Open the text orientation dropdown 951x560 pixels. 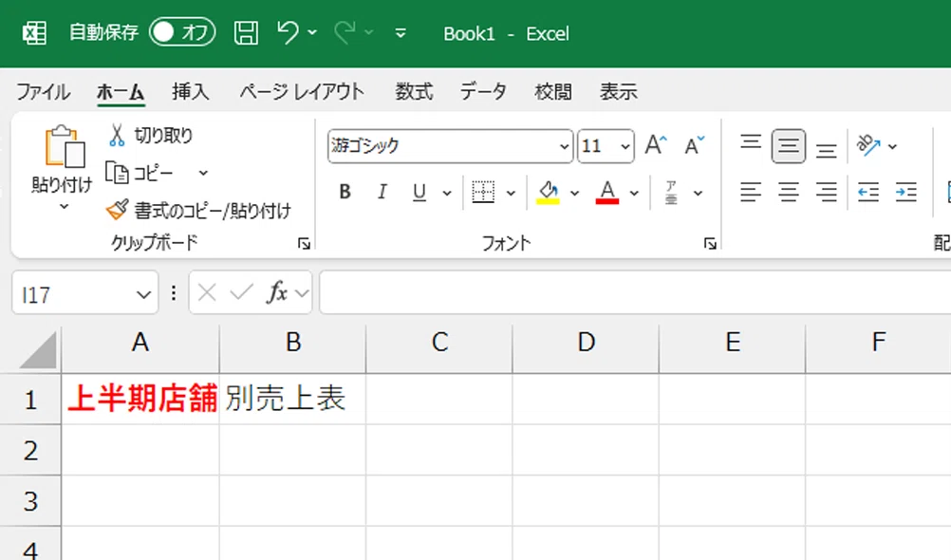pyautogui.click(x=892, y=146)
